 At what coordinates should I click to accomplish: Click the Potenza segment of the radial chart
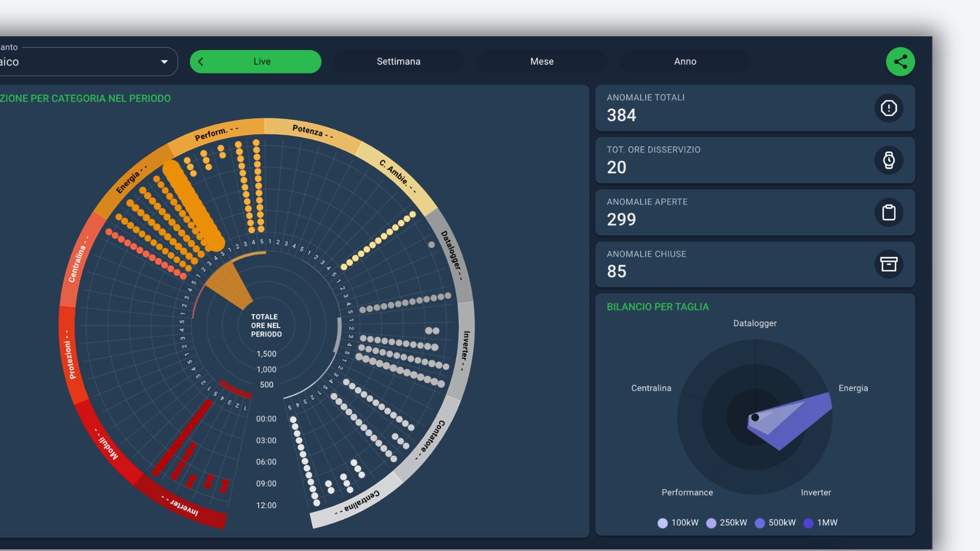(x=312, y=132)
